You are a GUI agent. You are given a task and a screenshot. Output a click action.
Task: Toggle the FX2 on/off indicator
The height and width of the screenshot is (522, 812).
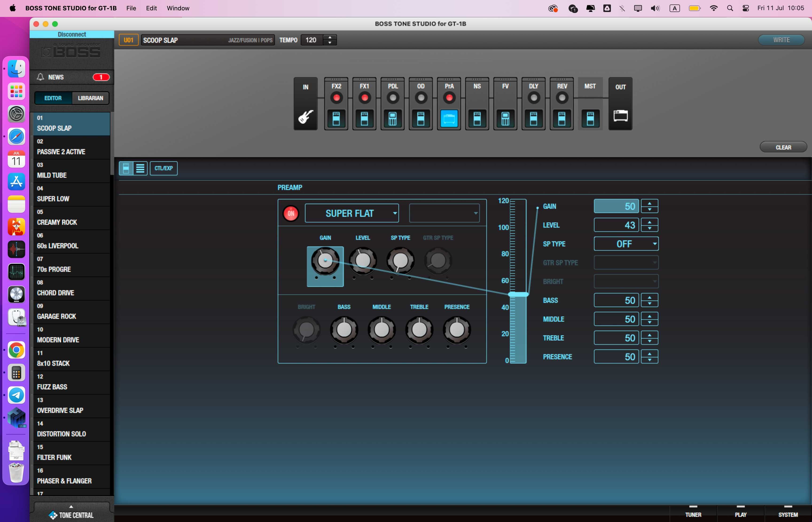point(336,98)
